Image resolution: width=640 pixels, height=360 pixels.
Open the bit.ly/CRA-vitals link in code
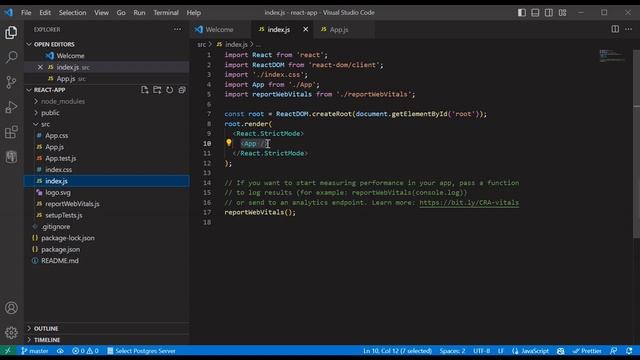click(x=469, y=202)
